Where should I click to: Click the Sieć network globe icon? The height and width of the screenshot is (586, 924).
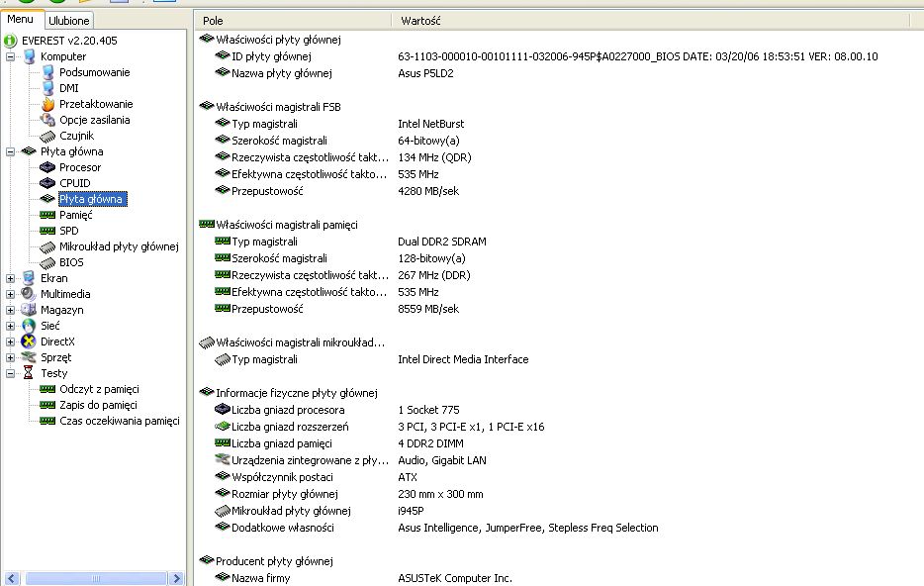tap(29, 326)
